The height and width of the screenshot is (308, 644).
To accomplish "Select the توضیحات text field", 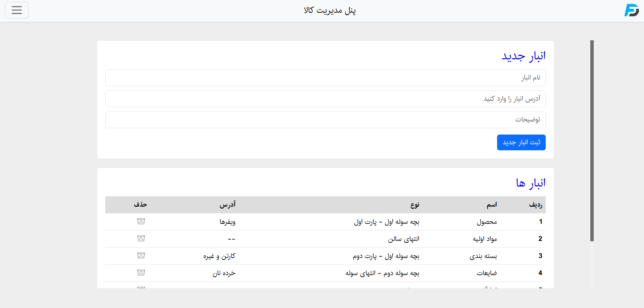I will click(325, 120).
